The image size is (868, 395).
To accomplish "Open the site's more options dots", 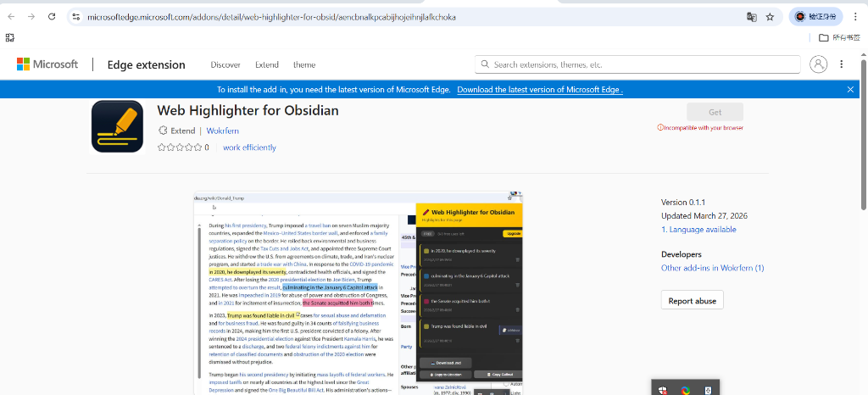I will pos(842,64).
